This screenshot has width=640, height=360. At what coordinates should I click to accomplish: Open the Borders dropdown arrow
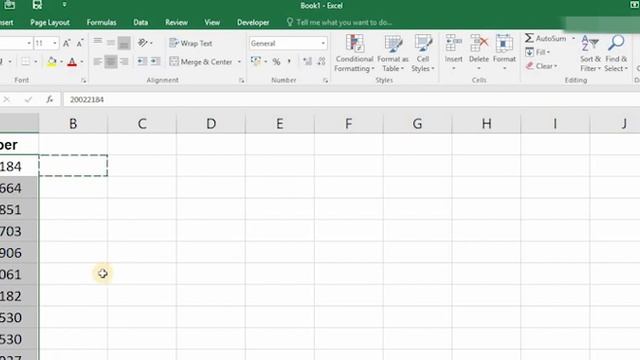(36, 62)
